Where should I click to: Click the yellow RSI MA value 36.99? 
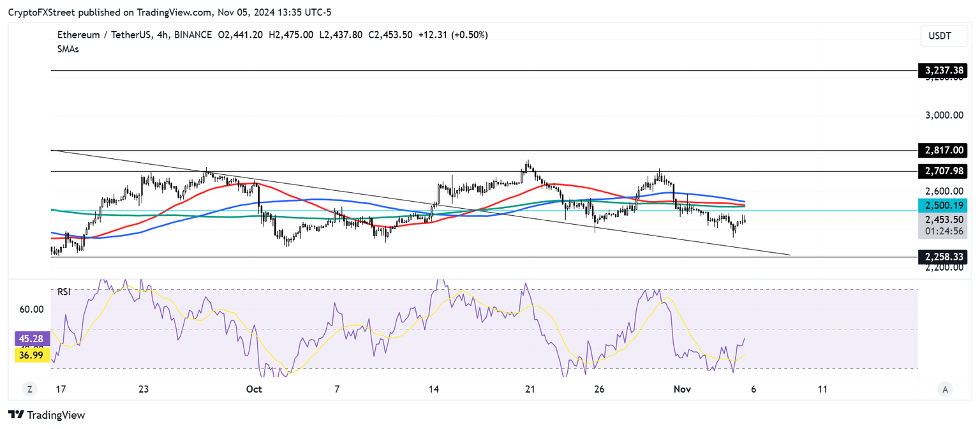[32, 355]
